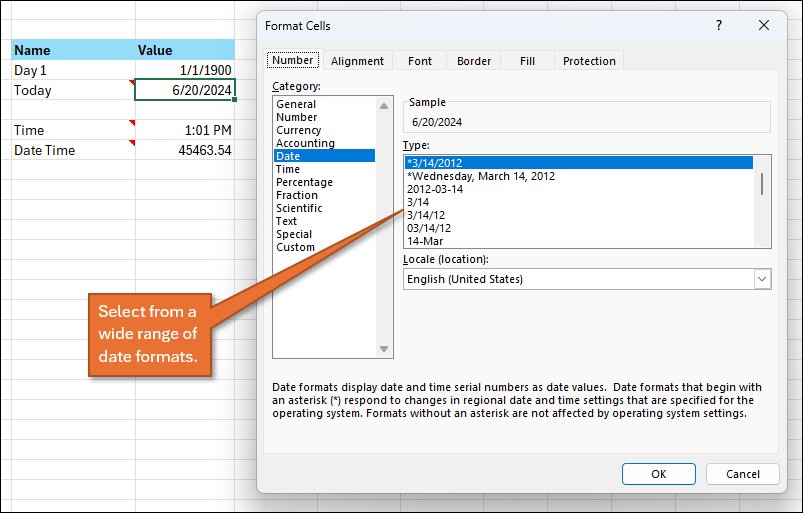Image resolution: width=803 pixels, height=513 pixels.
Task: Choose the 14-Mar date format
Action: 425,241
